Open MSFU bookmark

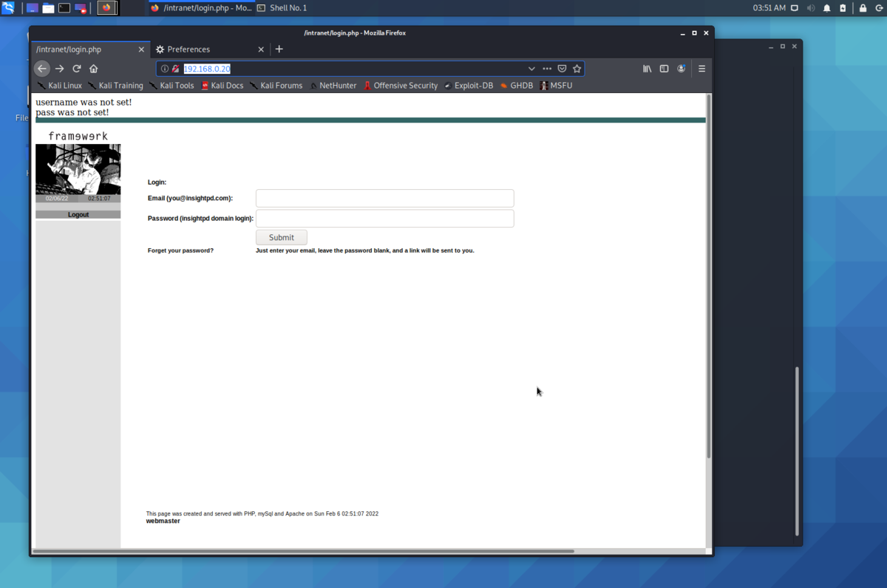(x=556, y=86)
